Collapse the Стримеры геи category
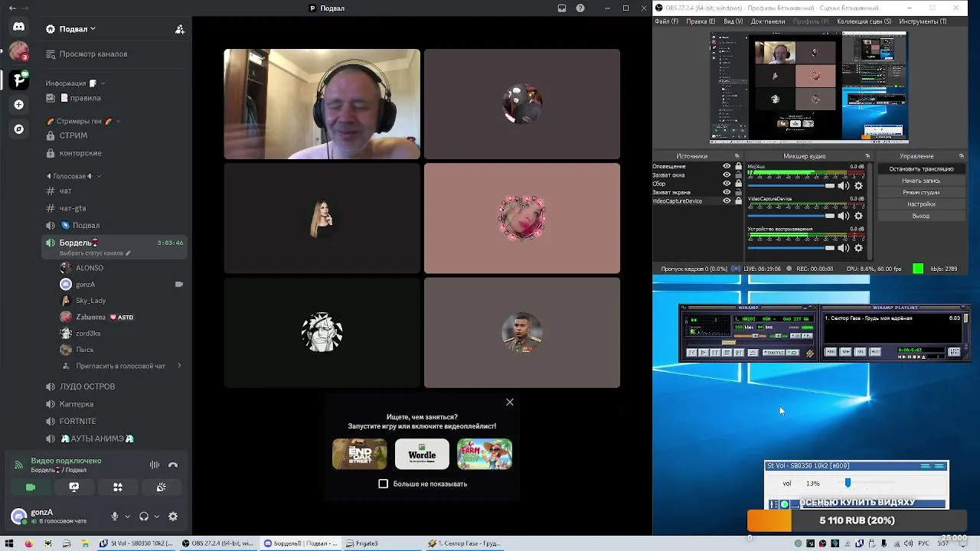The width and height of the screenshot is (980, 551). pos(83,121)
